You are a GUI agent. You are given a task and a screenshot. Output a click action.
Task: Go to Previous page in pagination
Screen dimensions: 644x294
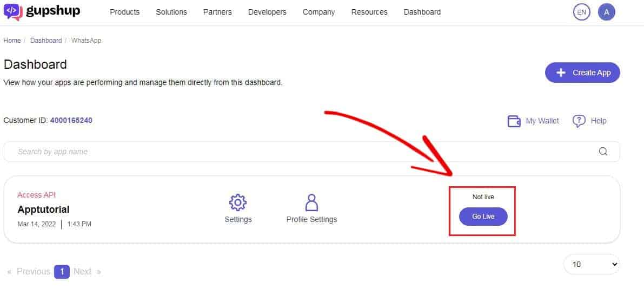[29, 271]
